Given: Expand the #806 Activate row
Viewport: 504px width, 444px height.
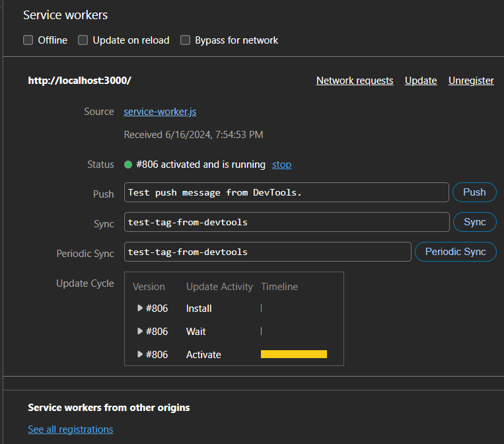Looking at the screenshot, I should point(140,354).
